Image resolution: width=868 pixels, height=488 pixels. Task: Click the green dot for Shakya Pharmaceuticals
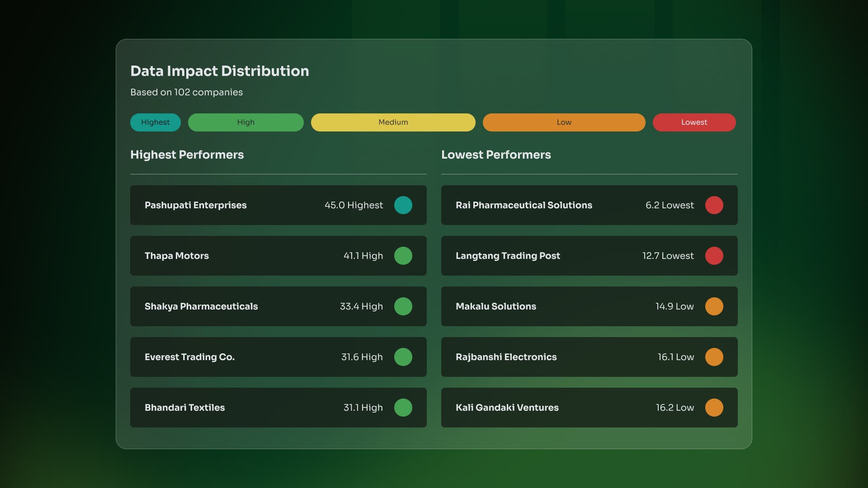point(403,306)
